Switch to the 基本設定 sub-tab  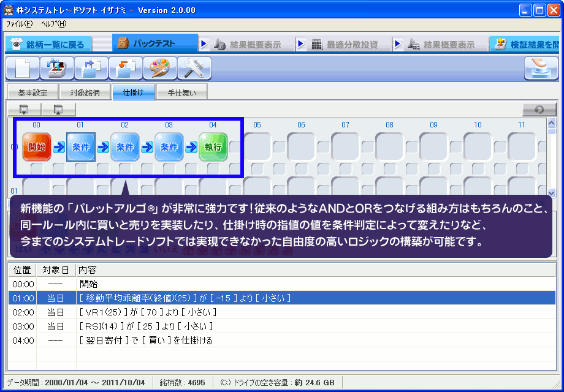coord(32,92)
